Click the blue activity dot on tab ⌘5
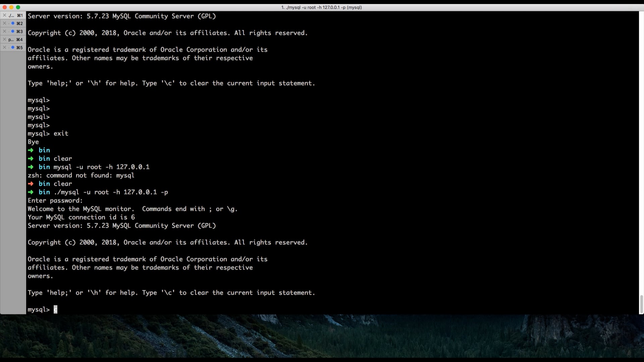This screenshot has height=362, width=644. coord(13,48)
